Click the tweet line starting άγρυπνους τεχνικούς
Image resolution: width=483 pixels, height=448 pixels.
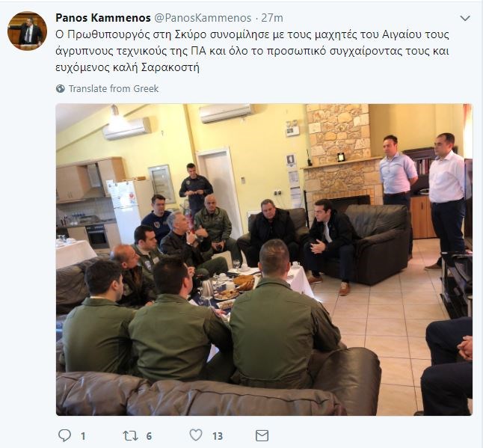(x=252, y=51)
